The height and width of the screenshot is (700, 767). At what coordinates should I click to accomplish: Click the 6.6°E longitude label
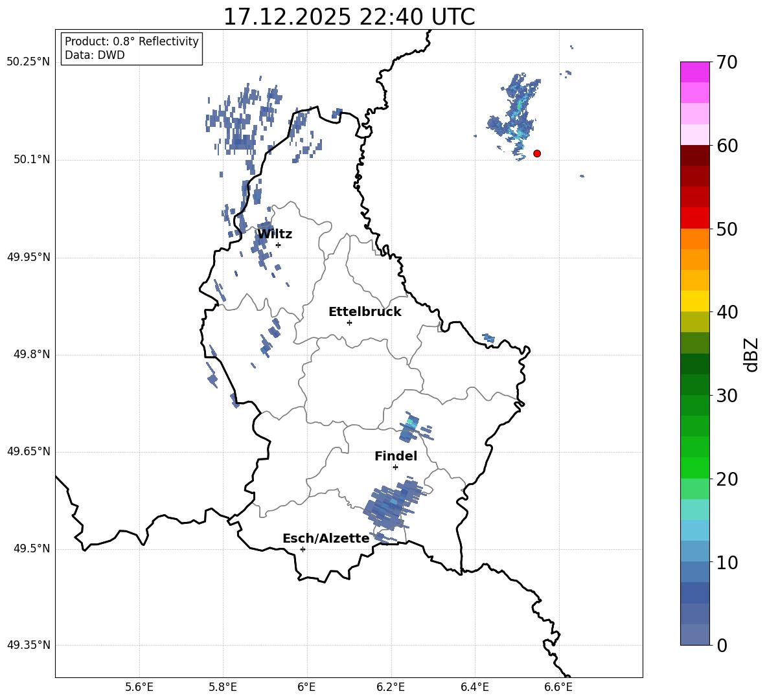coord(558,687)
